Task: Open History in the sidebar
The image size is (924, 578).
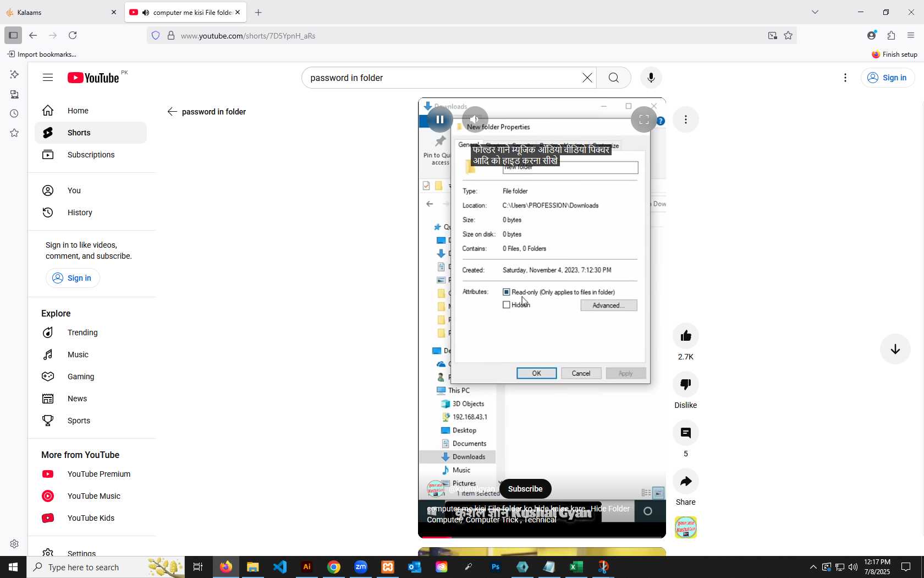Action: [x=91, y=212]
